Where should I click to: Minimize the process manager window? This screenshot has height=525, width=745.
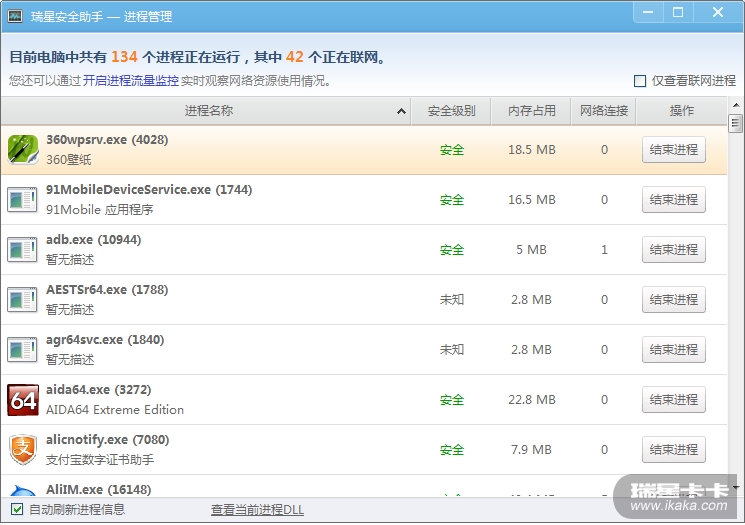coord(648,12)
